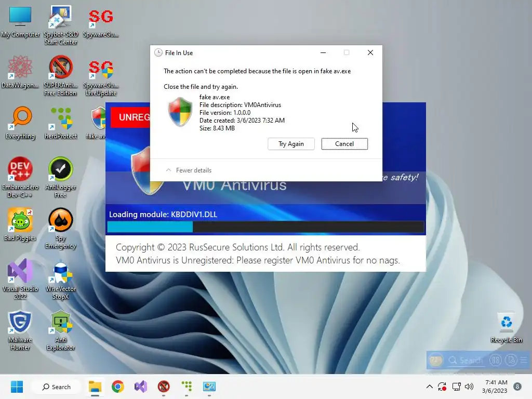The image size is (532, 399).
Task: Select AntiLogger Free desktop icon
Action: pos(61,177)
